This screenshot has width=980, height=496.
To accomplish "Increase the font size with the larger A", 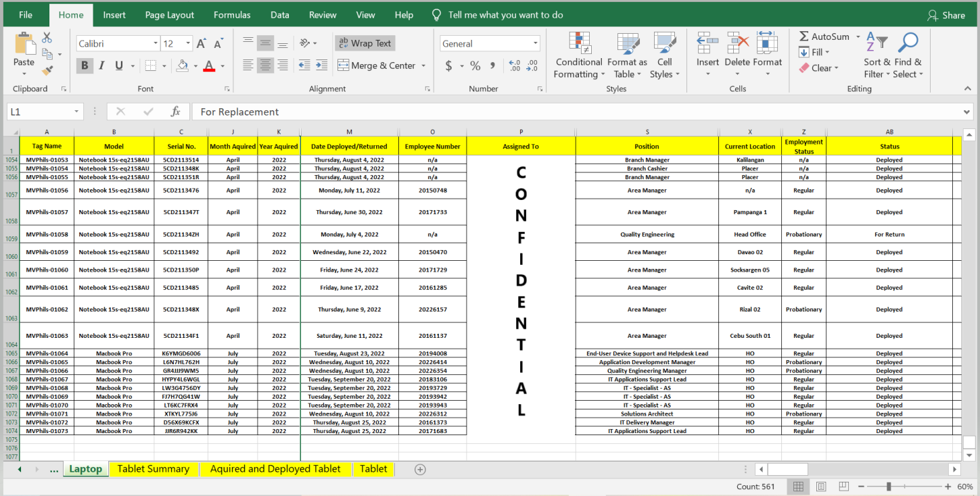I will tap(201, 44).
